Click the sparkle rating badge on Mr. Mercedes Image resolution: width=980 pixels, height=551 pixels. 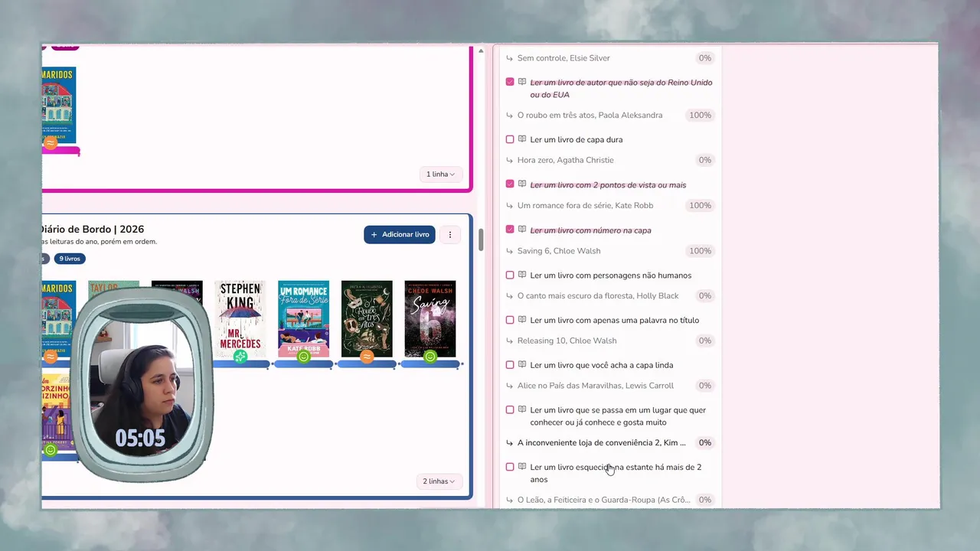point(240,357)
